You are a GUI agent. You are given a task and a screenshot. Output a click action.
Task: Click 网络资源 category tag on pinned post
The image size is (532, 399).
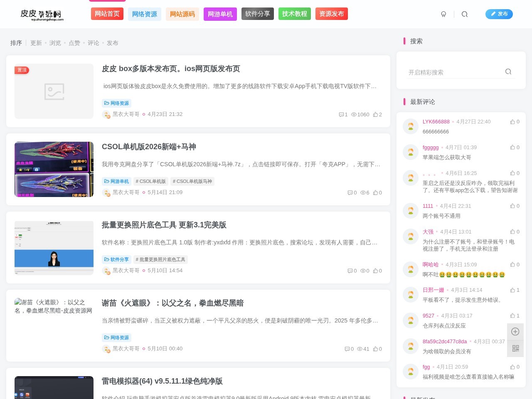point(116,103)
